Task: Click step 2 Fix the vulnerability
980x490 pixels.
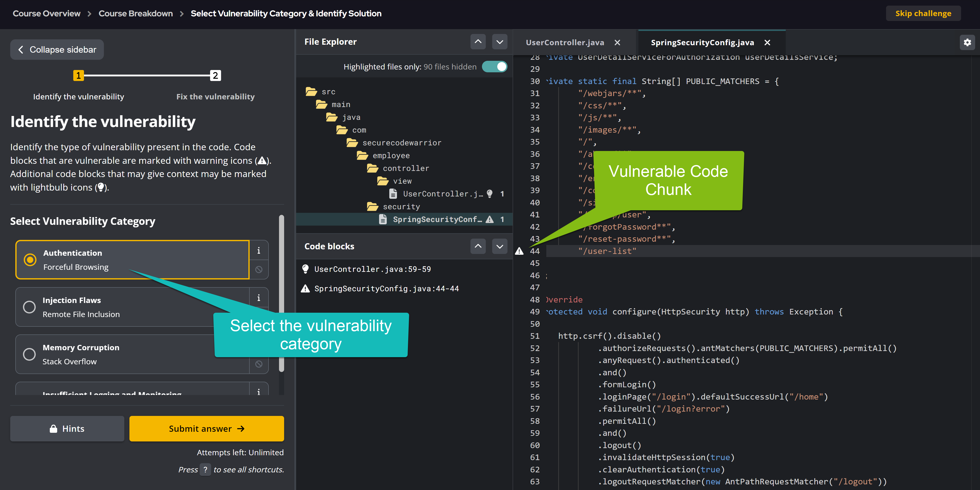Action: coord(215,75)
